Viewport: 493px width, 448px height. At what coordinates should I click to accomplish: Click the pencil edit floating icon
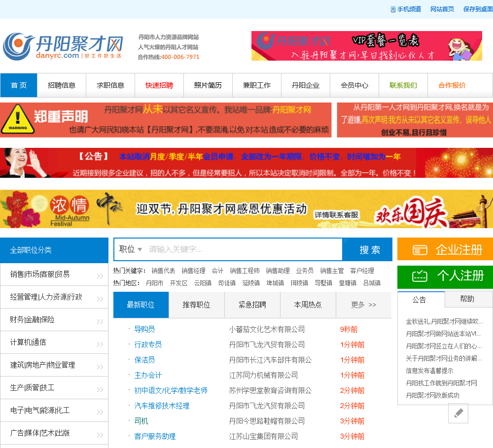458,413
